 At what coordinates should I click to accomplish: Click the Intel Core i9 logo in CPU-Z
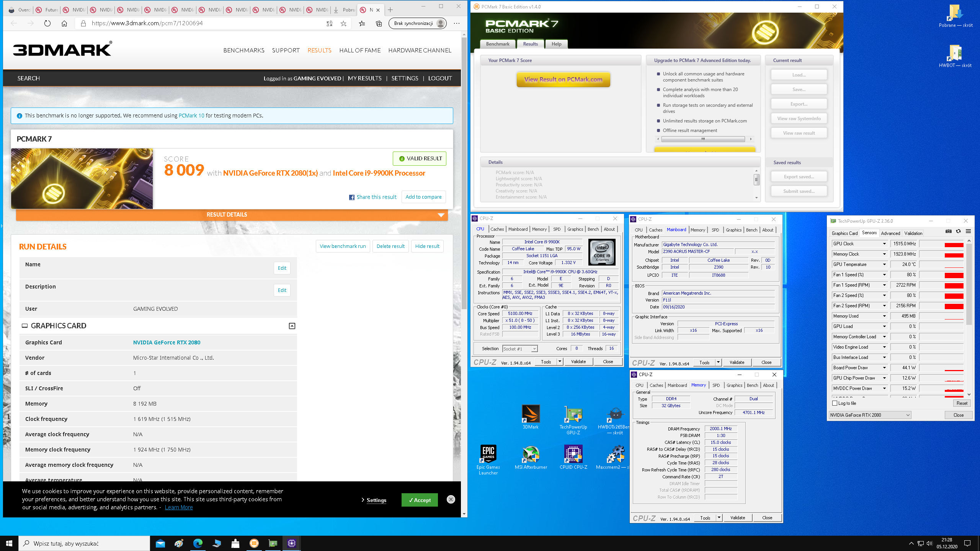click(x=602, y=252)
